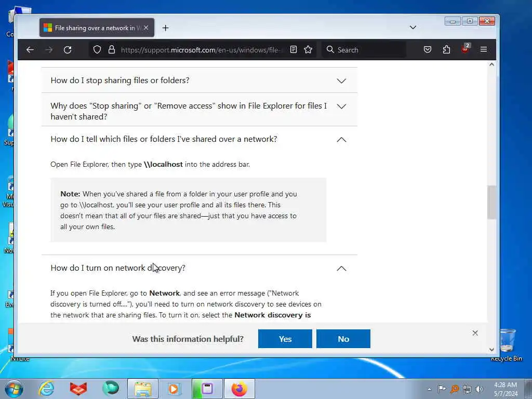Viewport: 532px width, 399px height.
Task: Click the Firefox search box
Action: click(x=364, y=50)
